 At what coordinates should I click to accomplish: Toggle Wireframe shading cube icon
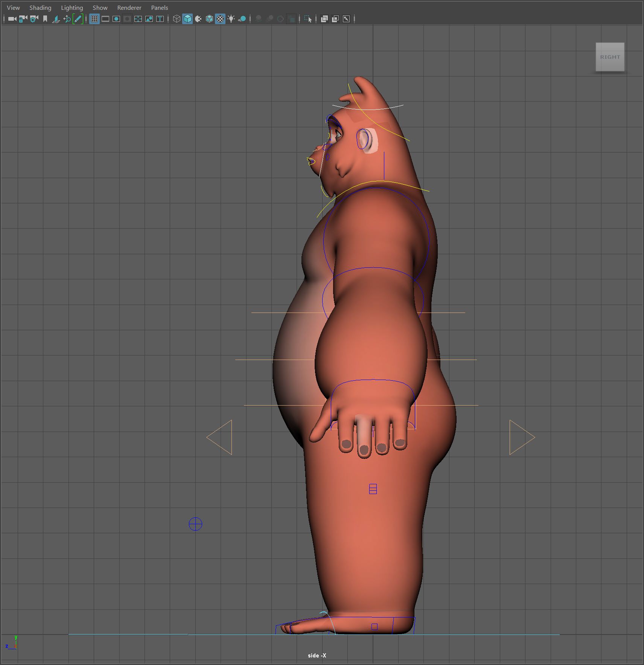pyautogui.click(x=177, y=19)
